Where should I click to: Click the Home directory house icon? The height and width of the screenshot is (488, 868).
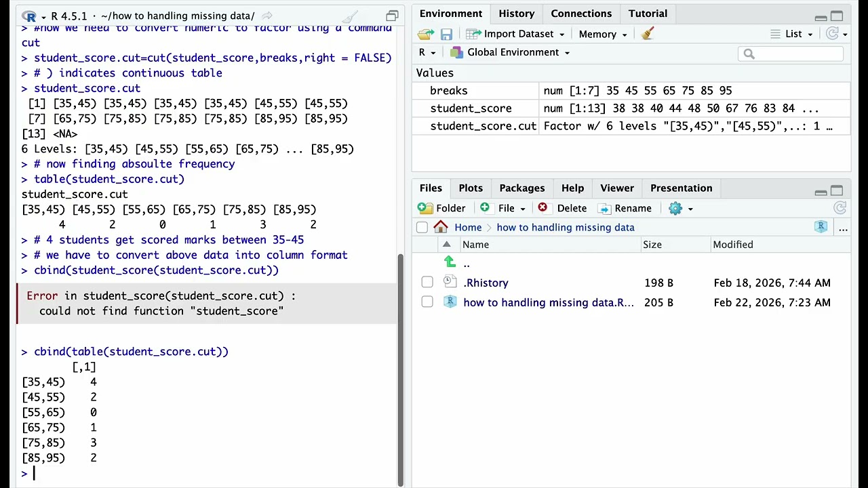click(441, 227)
